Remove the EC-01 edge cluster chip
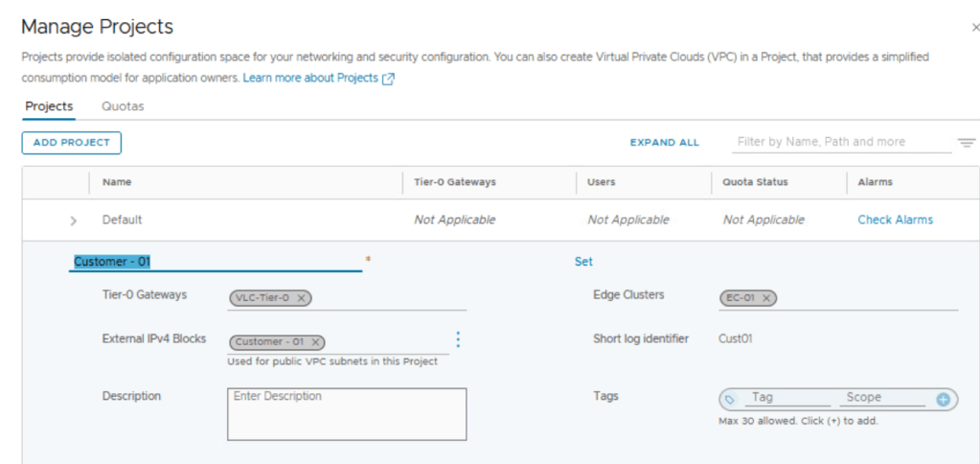Screen dimensions: 980x464 766,298
